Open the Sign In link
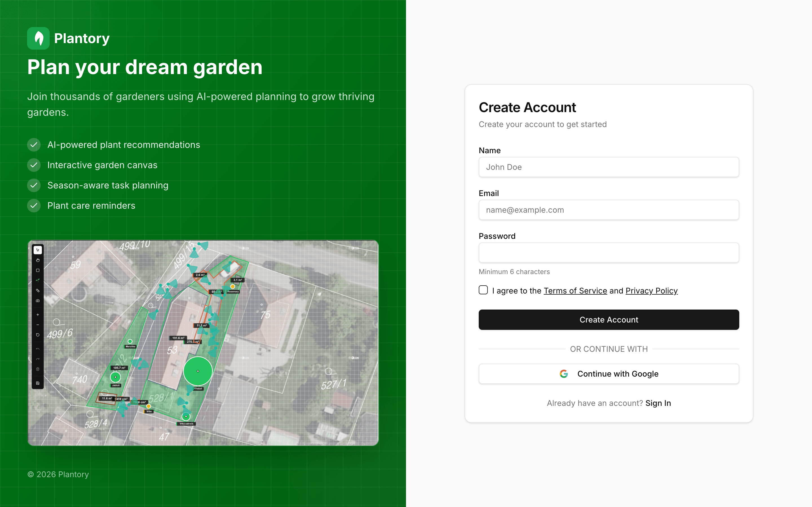 click(x=658, y=403)
